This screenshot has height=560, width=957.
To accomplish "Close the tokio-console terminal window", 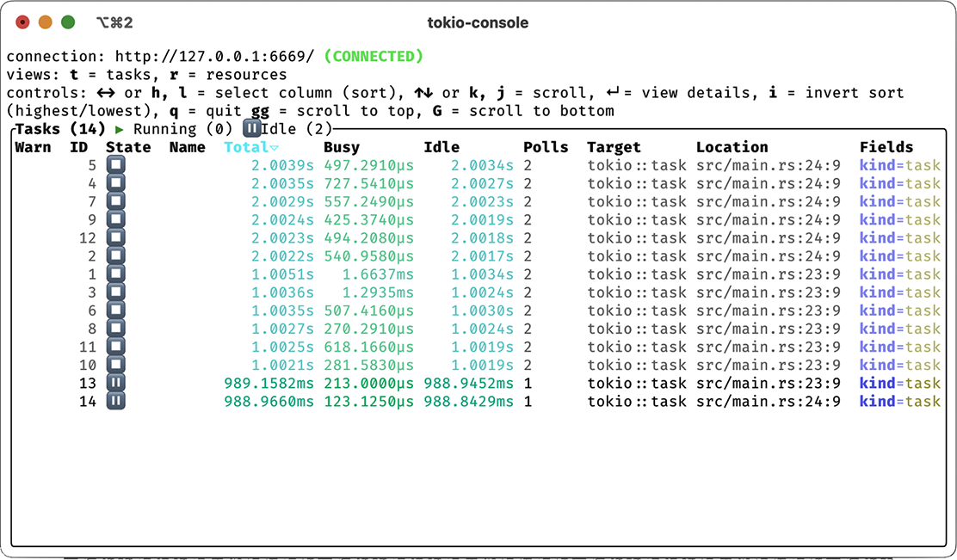I will [x=22, y=22].
